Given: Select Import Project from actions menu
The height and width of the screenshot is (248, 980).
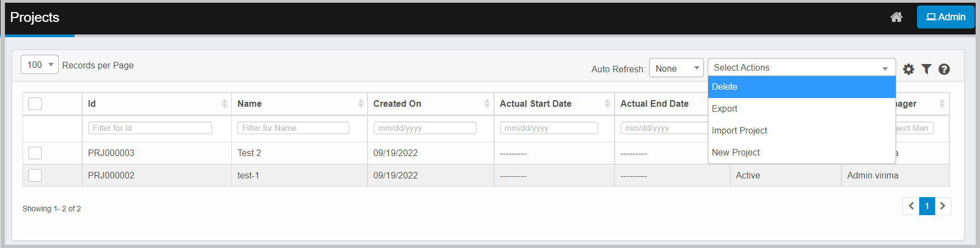Looking at the screenshot, I should (x=801, y=130).
